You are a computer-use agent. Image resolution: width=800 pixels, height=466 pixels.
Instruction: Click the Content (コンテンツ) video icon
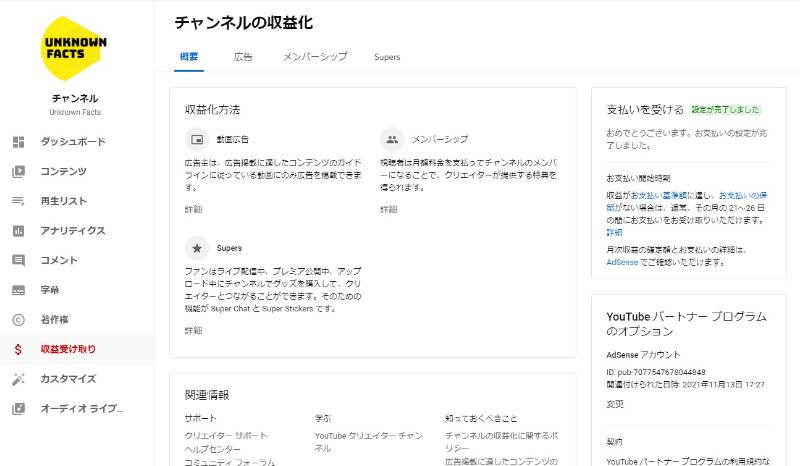coord(18,171)
